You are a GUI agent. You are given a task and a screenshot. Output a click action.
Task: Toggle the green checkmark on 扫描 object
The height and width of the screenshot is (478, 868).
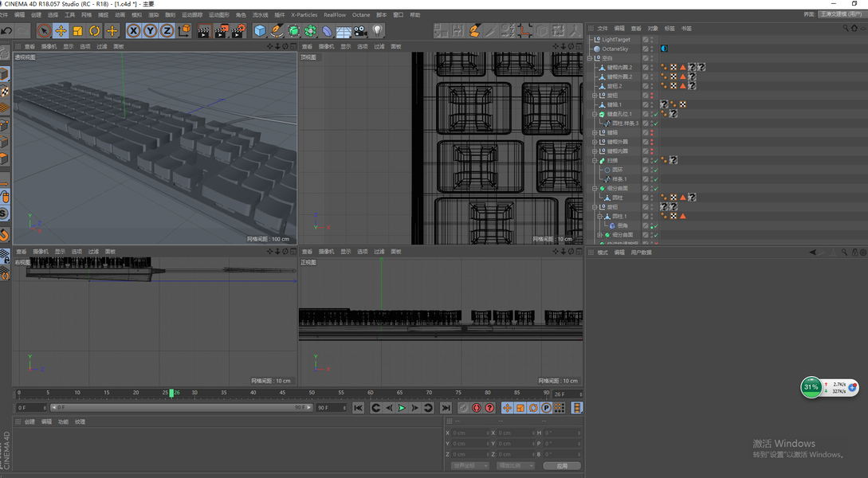pyautogui.click(x=654, y=160)
